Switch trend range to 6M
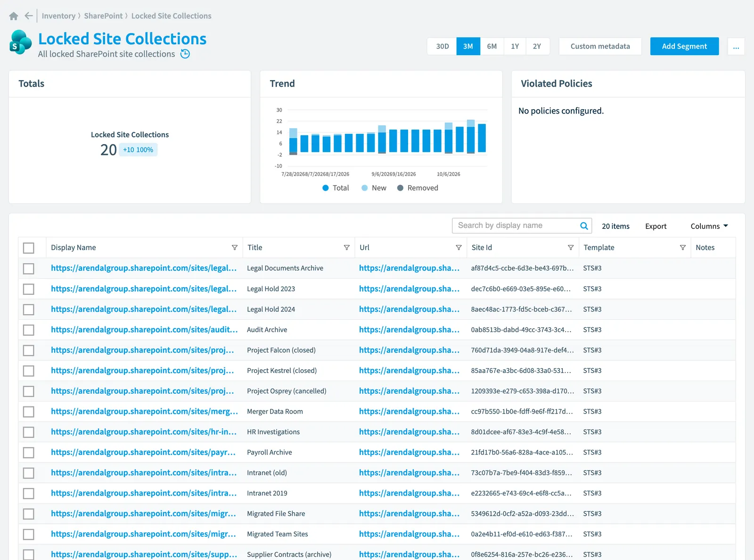Image resolution: width=754 pixels, height=560 pixels. [x=492, y=46]
